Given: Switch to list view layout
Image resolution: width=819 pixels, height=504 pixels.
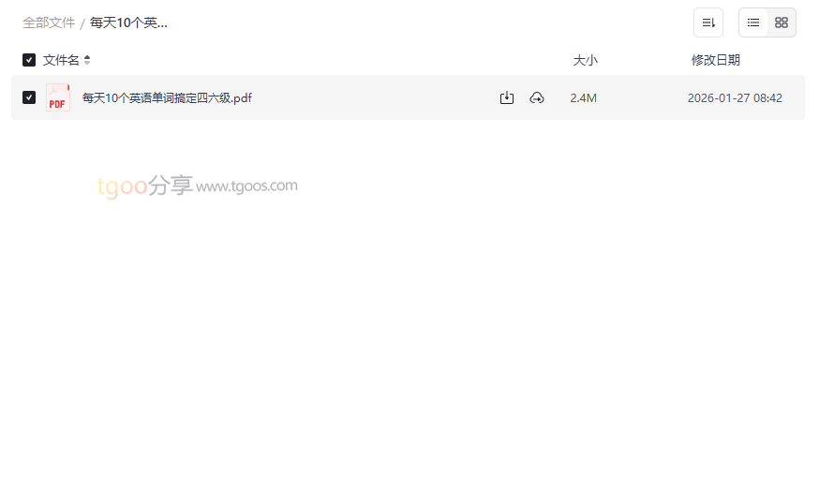Looking at the screenshot, I should click(x=753, y=22).
